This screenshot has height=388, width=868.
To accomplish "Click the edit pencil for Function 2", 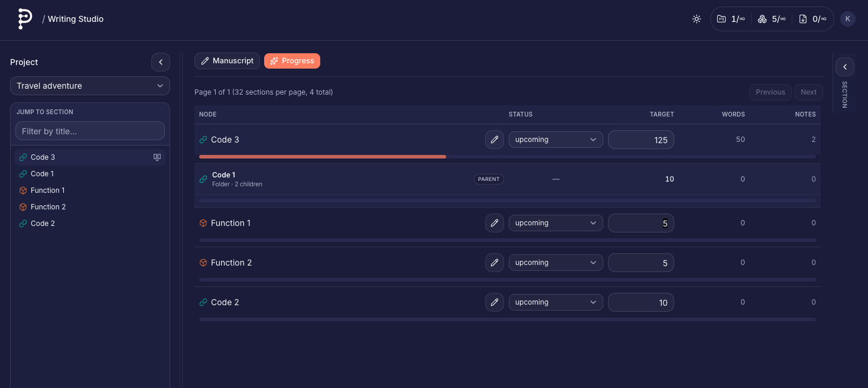I will [x=495, y=263].
